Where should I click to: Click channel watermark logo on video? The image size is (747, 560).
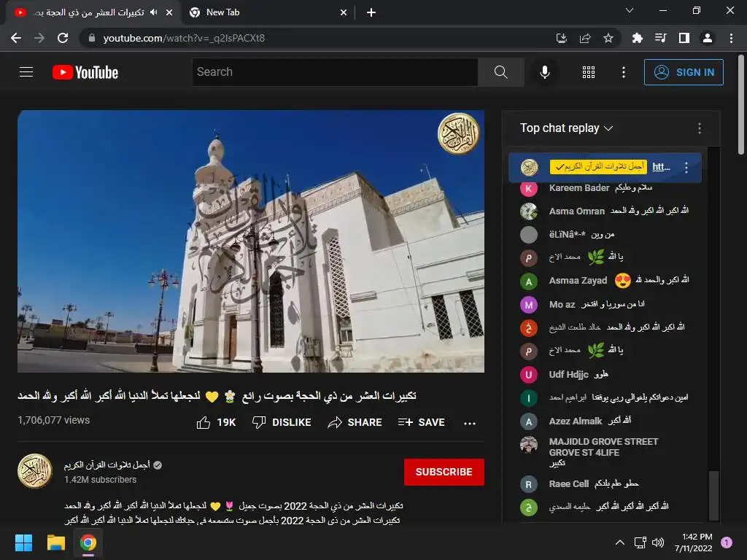tap(458, 133)
